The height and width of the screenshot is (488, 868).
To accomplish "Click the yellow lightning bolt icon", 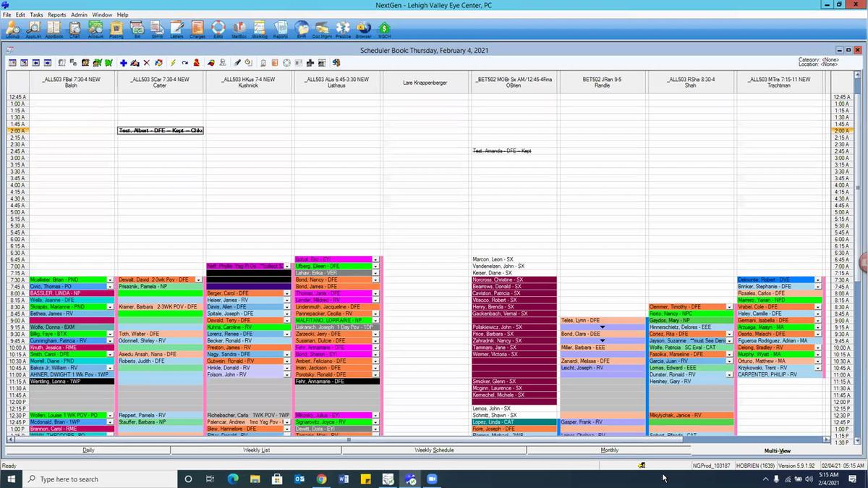I will pyautogui.click(x=173, y=63).
